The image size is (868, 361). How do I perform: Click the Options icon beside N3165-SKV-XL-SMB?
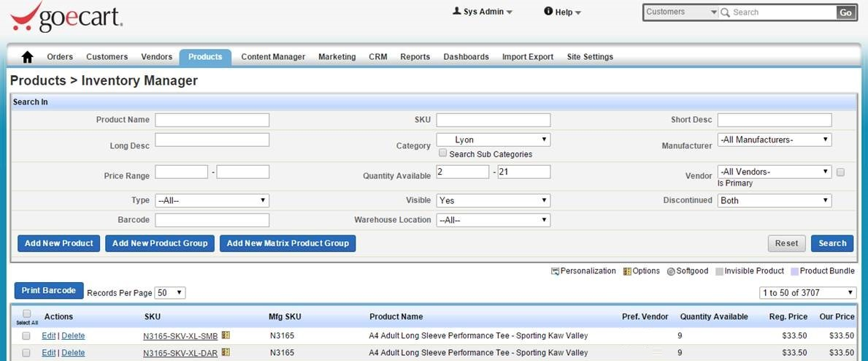[226, 335]
